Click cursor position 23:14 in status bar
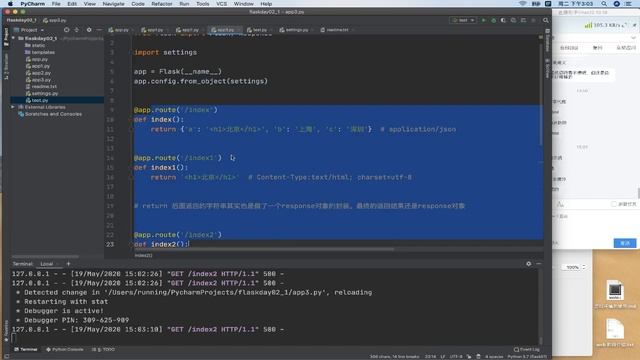This screenshot has width=640, height=360. [x=430, y=356]
